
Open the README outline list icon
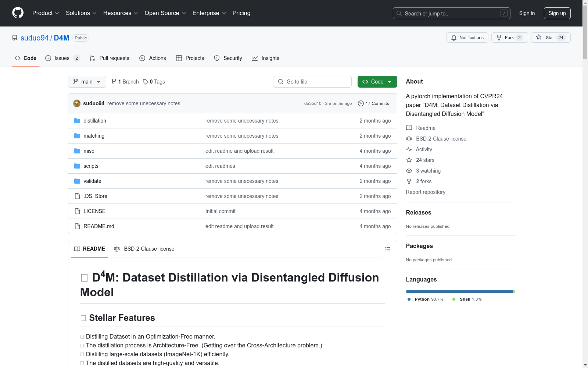387,249
